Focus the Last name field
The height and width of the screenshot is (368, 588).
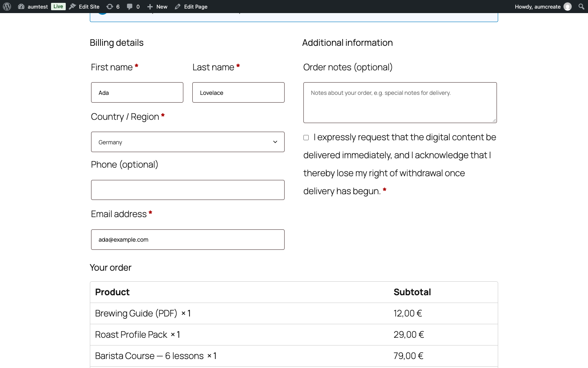pyautogui.click(x=238, y=92)
